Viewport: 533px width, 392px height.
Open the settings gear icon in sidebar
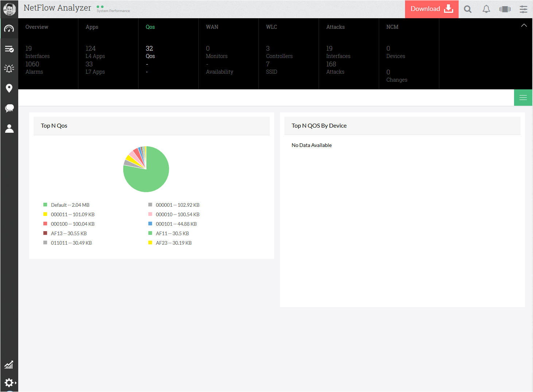coord(9,383)
